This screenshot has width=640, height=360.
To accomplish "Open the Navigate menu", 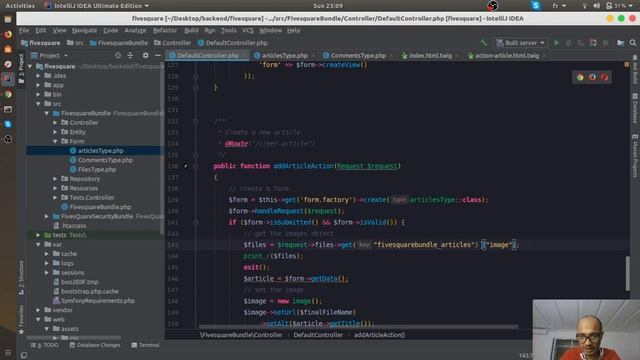I will tap(84, 30).
